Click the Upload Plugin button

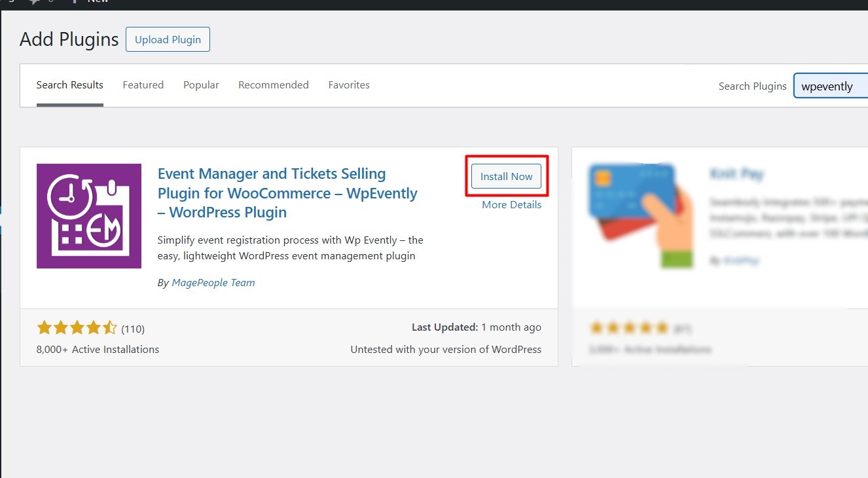tap(168, 39)
